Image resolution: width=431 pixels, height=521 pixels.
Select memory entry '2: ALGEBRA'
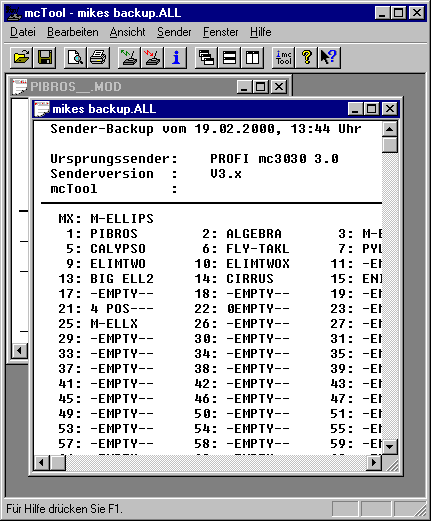tap(242, 234)
